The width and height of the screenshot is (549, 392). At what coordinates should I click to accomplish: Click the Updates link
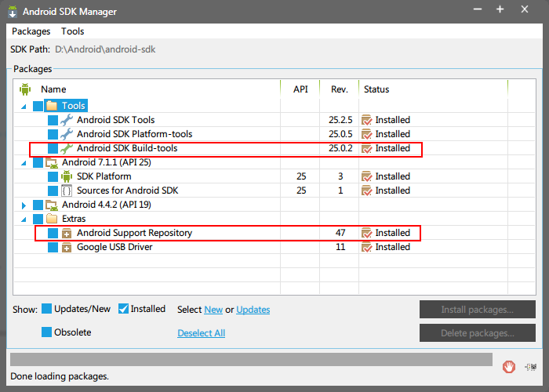[253, 310]
